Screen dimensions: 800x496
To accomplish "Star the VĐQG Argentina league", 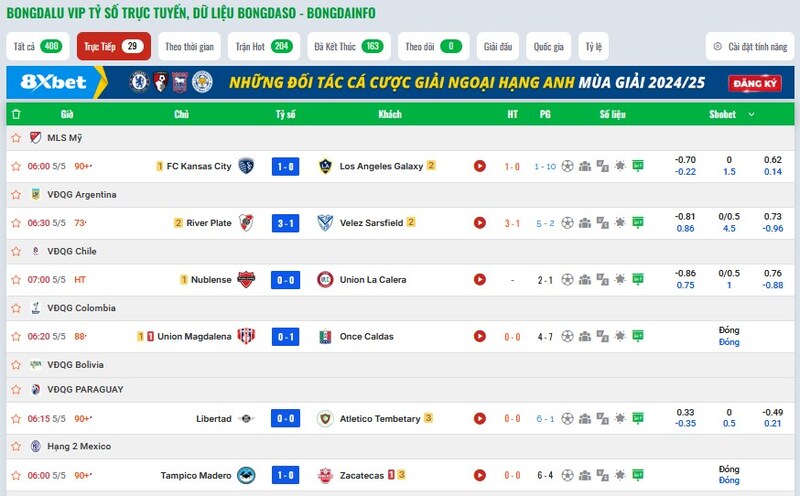I will (x=16, y=194).
